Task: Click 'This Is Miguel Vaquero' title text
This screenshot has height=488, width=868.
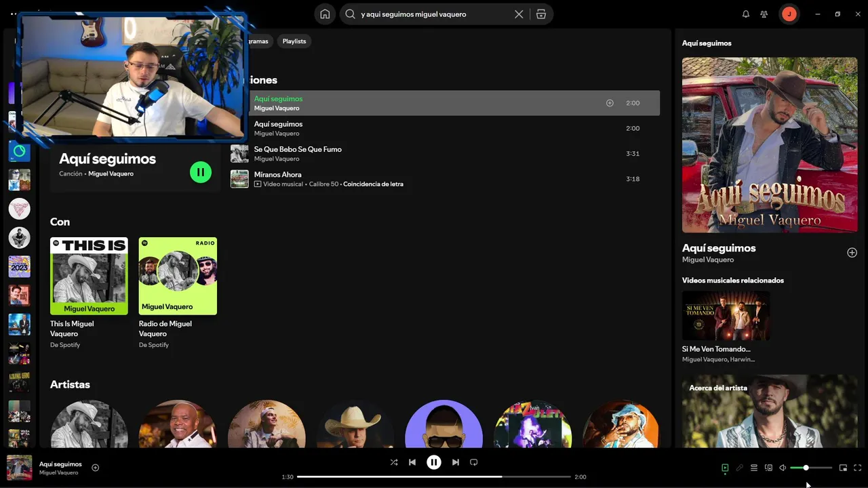Action: 72,329
